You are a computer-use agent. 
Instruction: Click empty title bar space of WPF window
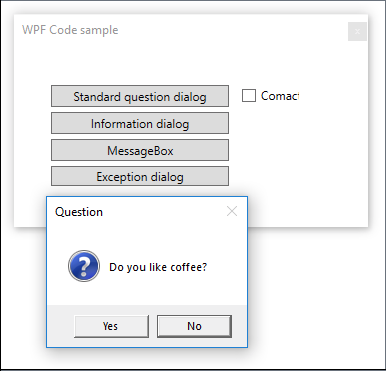coord(233,31)
